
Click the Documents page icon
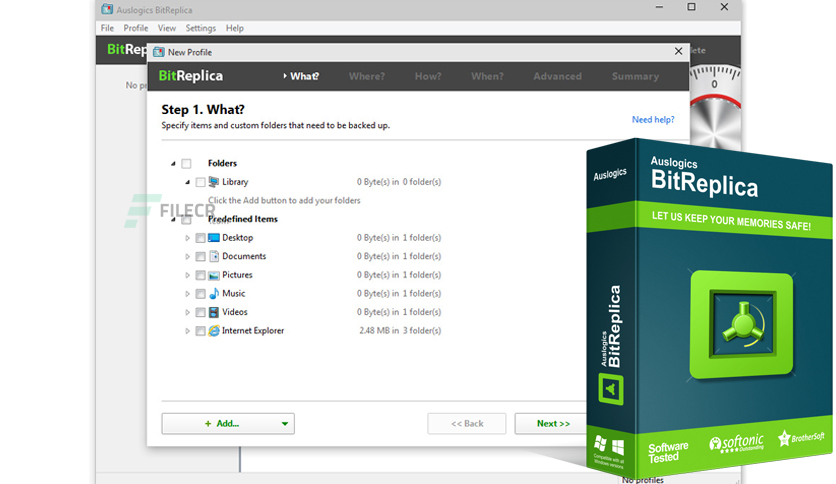click(214, 256)
